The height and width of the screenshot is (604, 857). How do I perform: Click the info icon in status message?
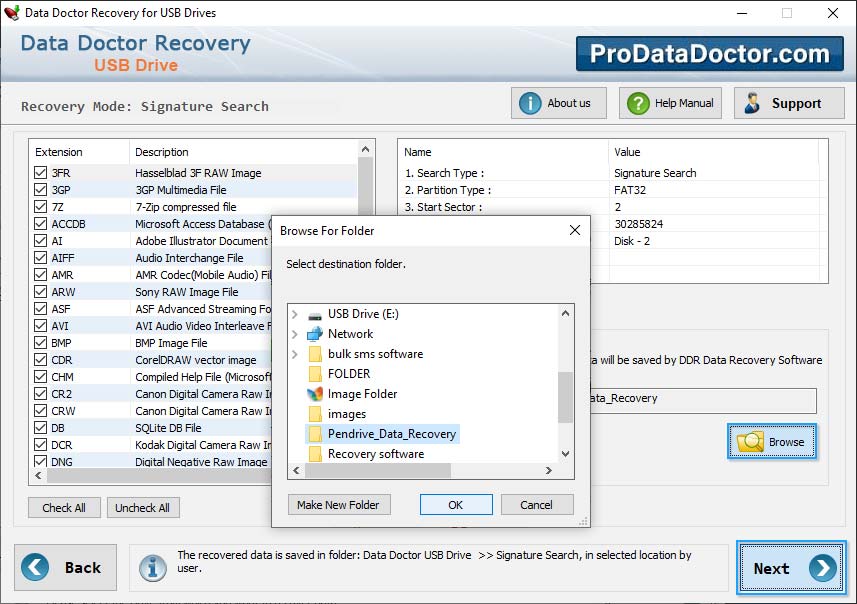pyautogui.click(x=152, y=567)
